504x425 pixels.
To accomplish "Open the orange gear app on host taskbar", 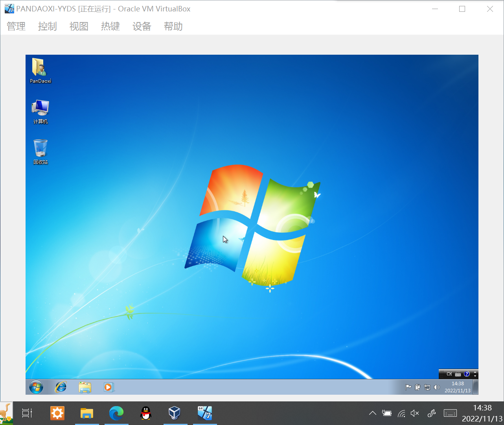I will point(57,413).
